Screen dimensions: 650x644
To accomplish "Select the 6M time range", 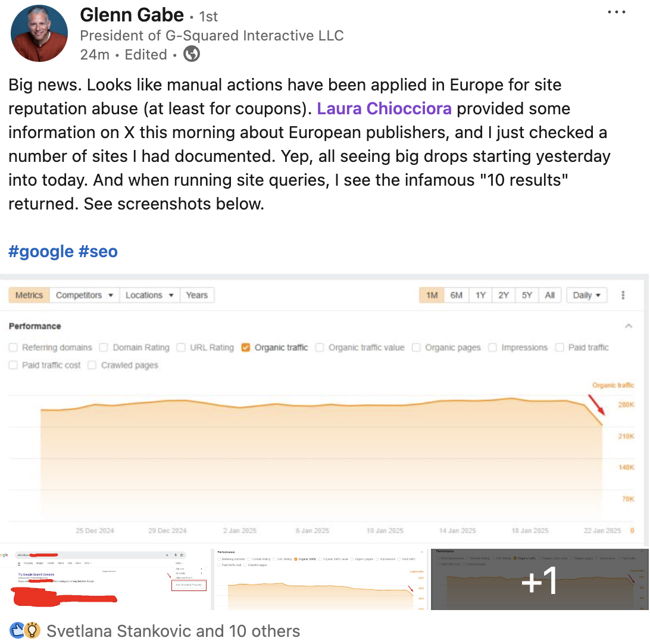I will (456, 295).
